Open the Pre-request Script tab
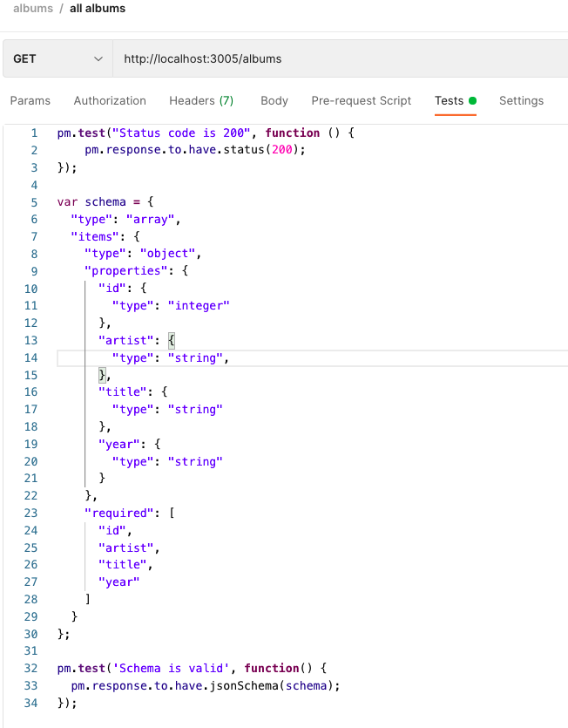Viewport: 568px width, 728px height. point(361,101)
